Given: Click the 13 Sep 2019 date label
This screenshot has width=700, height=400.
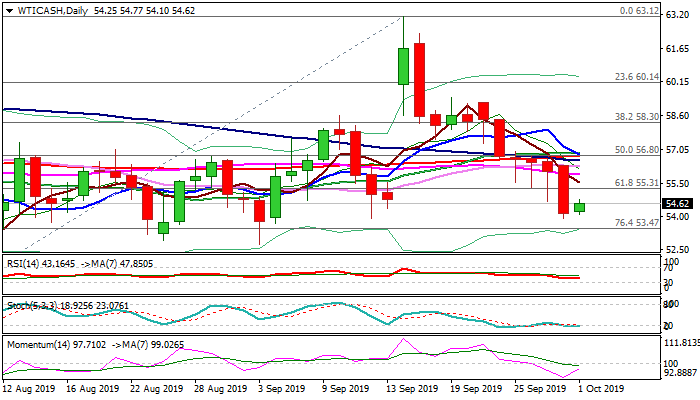Looking at the screenshot, I should tap(413, 388).
